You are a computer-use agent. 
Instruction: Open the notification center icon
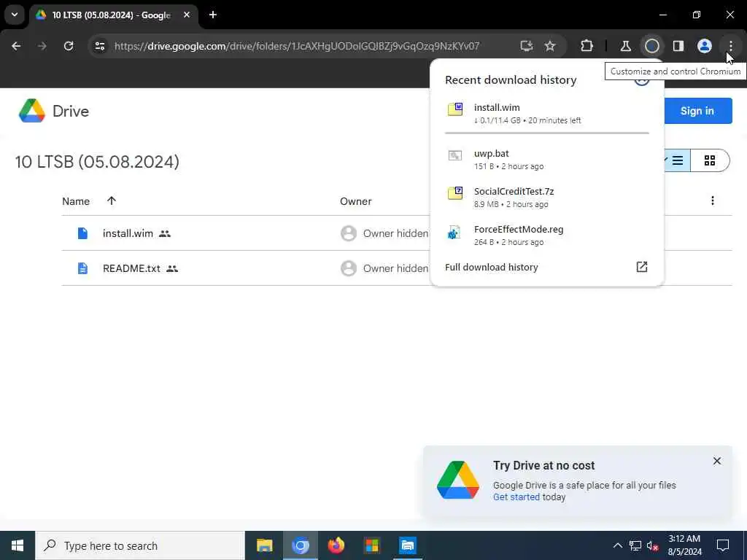723,545
